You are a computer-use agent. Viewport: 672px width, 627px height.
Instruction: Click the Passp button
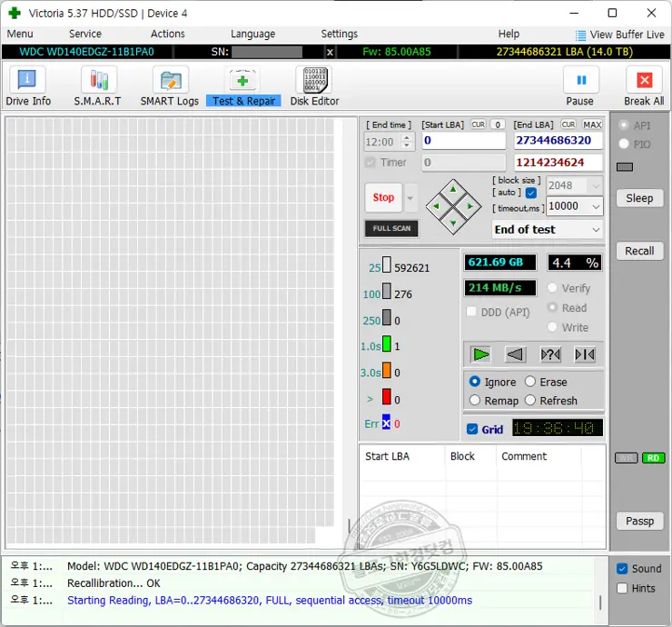tap(639, 521)
